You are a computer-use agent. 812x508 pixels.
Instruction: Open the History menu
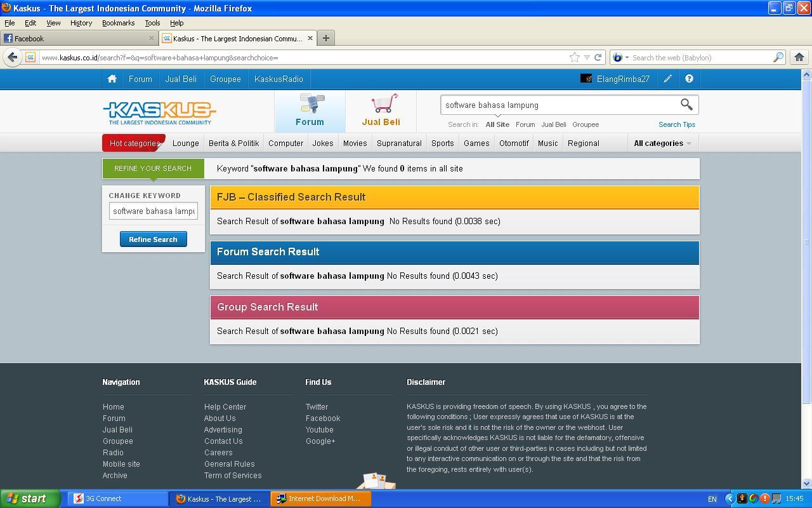pos(81,23)
